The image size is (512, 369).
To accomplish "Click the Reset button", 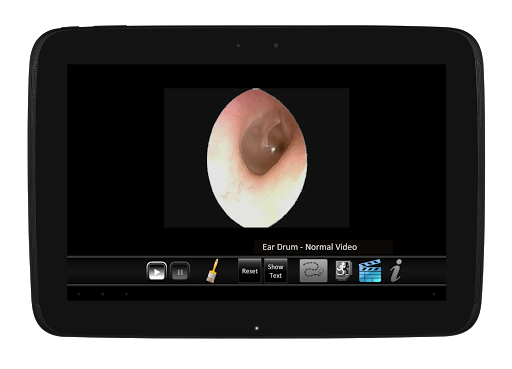I will [250, 271].
